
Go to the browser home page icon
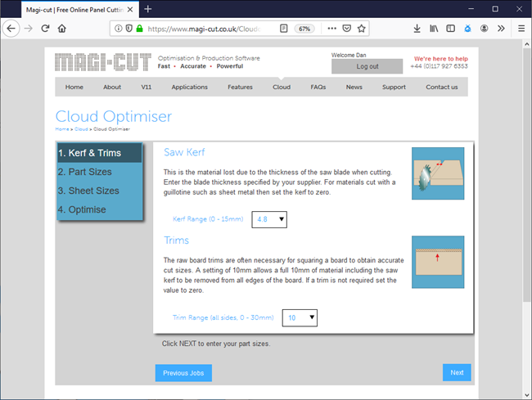(62, 28)
